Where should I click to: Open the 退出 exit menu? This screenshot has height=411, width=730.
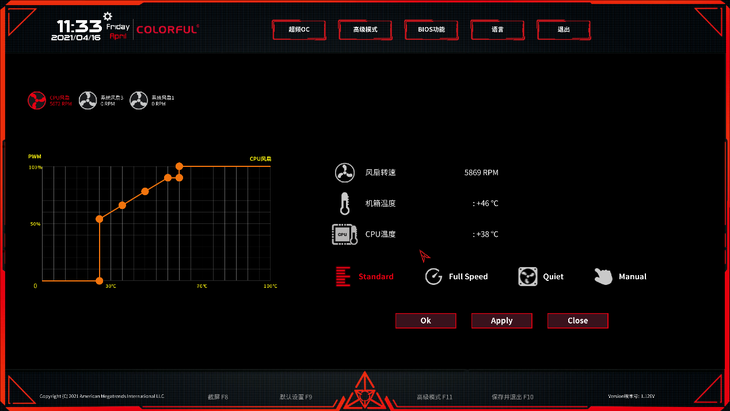pos(563,30)
